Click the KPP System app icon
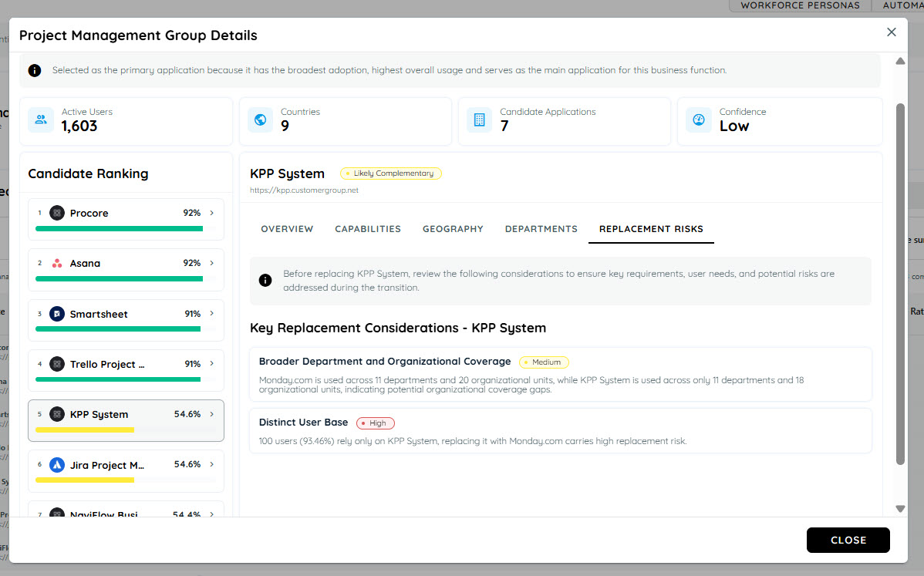The image size is (924, 576). click(57, 415)
